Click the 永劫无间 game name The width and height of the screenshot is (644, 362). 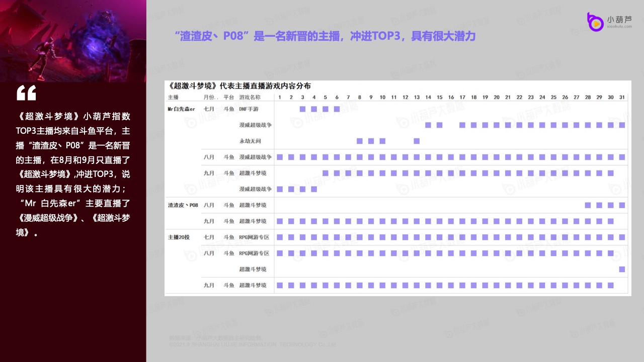[x=249, y=141]
